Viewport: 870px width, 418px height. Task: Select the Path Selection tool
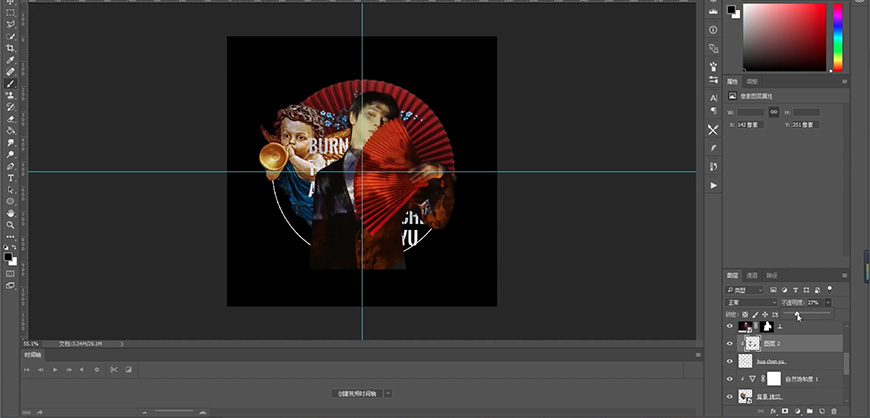11,190
